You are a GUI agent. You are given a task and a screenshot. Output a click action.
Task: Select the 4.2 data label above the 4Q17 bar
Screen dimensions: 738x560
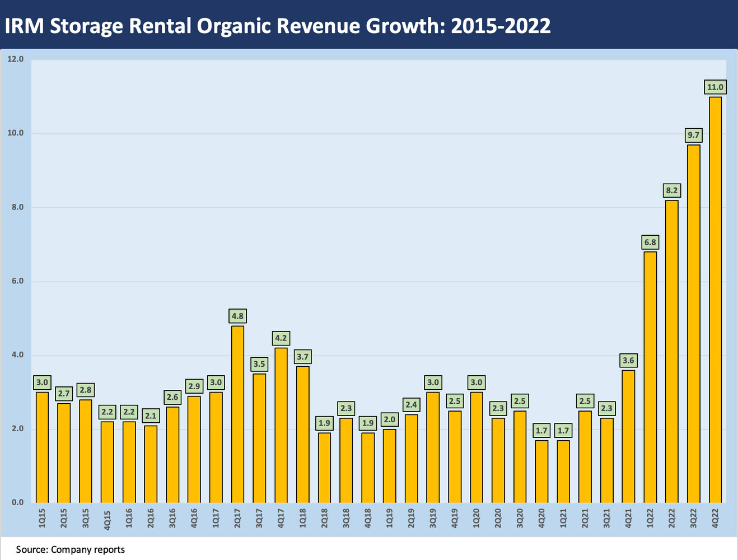[x=281, y=338]
